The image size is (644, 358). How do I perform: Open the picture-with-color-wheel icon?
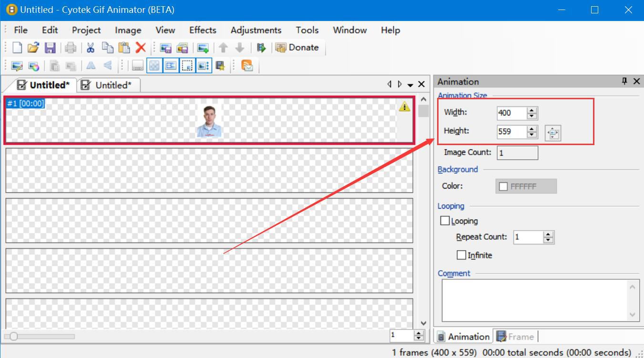pyautogui.click(x=33, y=65)
